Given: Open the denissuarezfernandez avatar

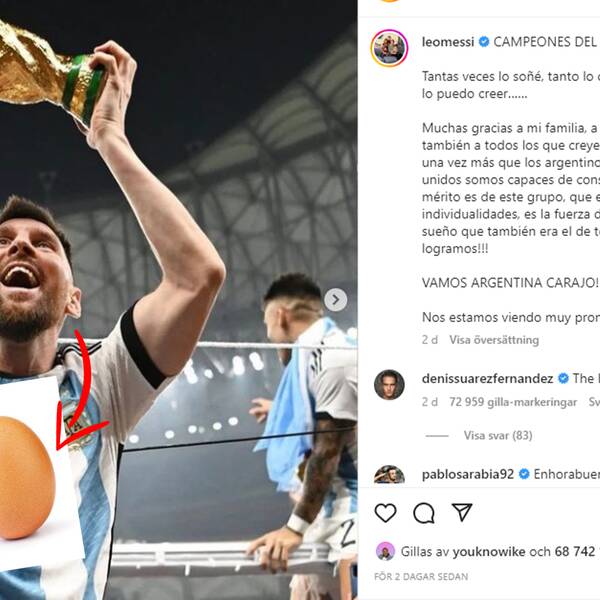Looking at the screenshot, I should coord(389,385).
